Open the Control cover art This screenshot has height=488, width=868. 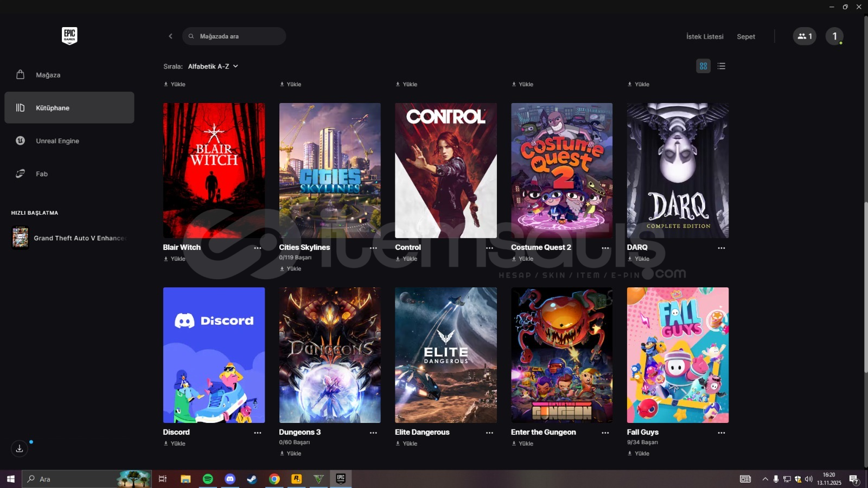click(446, 170)
